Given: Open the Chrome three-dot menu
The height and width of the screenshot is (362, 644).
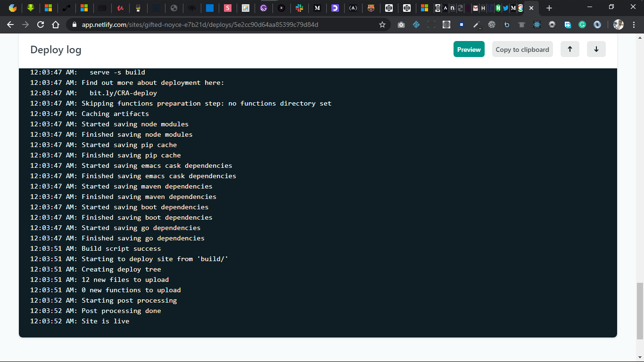Looking at the screenshot, I should click(635, 25).
